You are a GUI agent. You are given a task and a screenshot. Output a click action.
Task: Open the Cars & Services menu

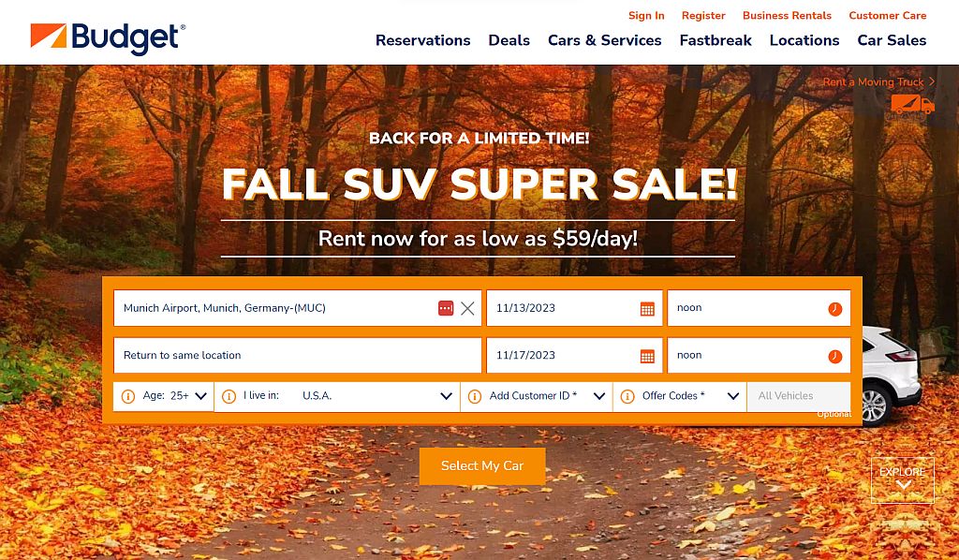tap(604, 40)
